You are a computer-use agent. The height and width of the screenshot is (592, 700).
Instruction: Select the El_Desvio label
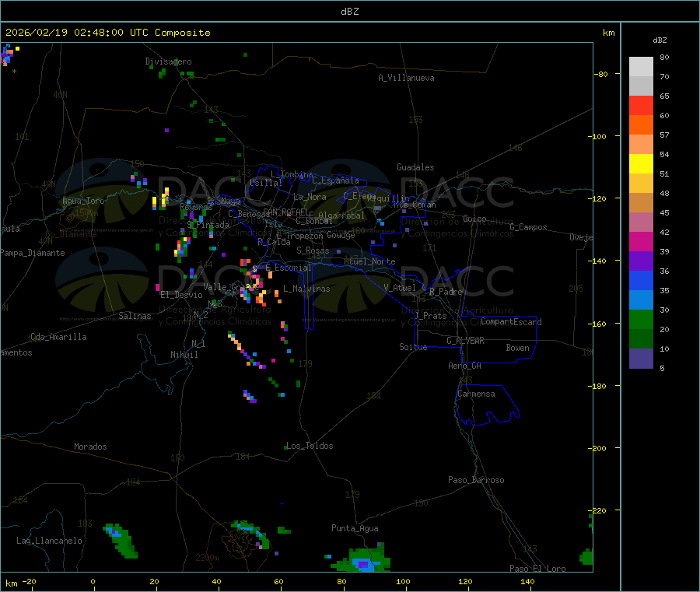181,295
